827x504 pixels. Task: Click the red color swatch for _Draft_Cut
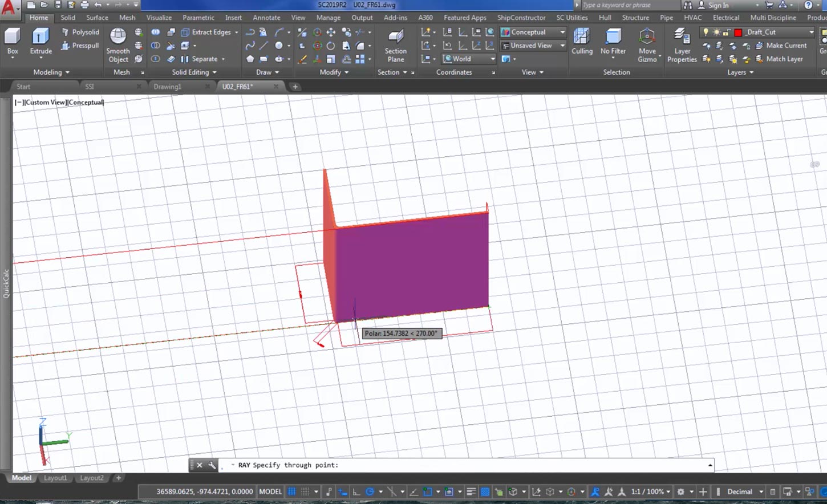738,32
